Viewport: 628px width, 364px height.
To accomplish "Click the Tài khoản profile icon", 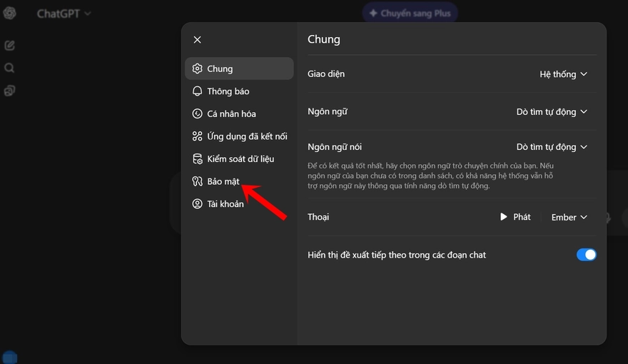I will point(198,204).
